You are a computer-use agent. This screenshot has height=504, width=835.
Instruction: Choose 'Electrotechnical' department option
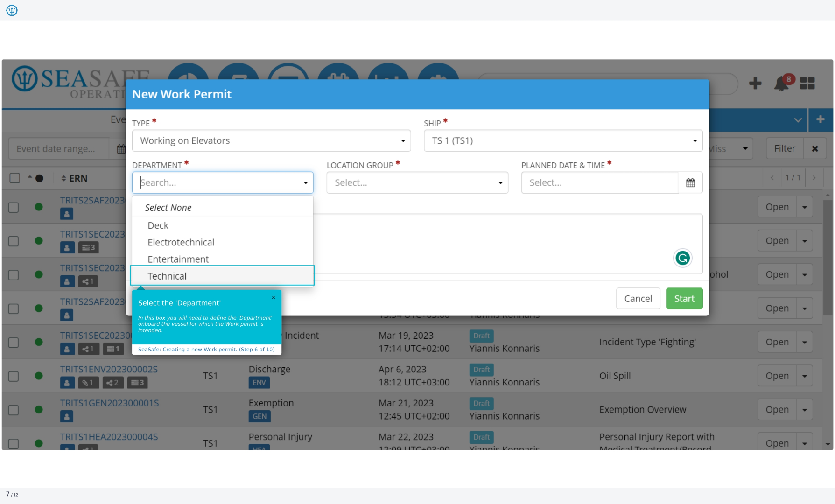click(x=181, y=242)
